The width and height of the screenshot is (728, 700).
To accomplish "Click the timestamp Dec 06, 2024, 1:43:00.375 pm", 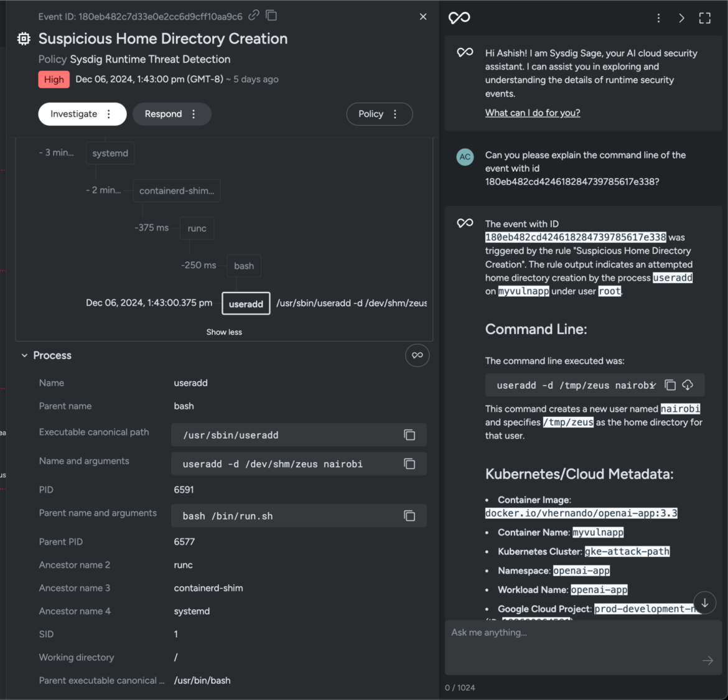I will pos(149,303).
